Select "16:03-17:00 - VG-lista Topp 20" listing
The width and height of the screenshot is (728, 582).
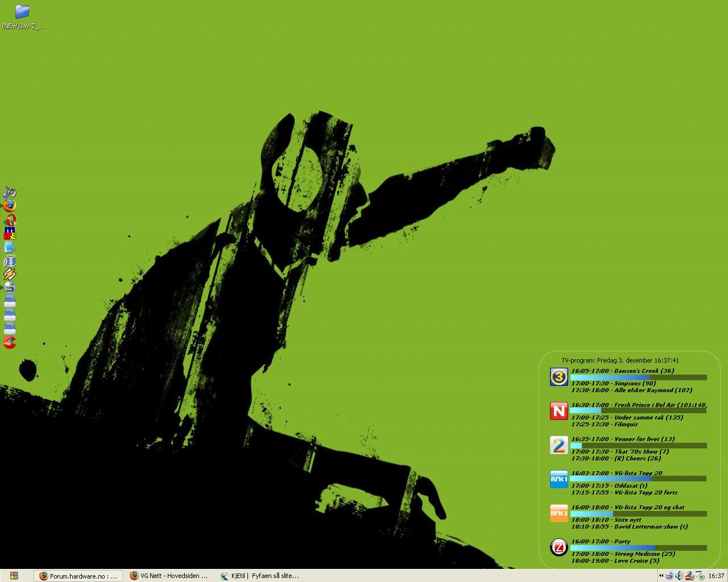point(617,473)
